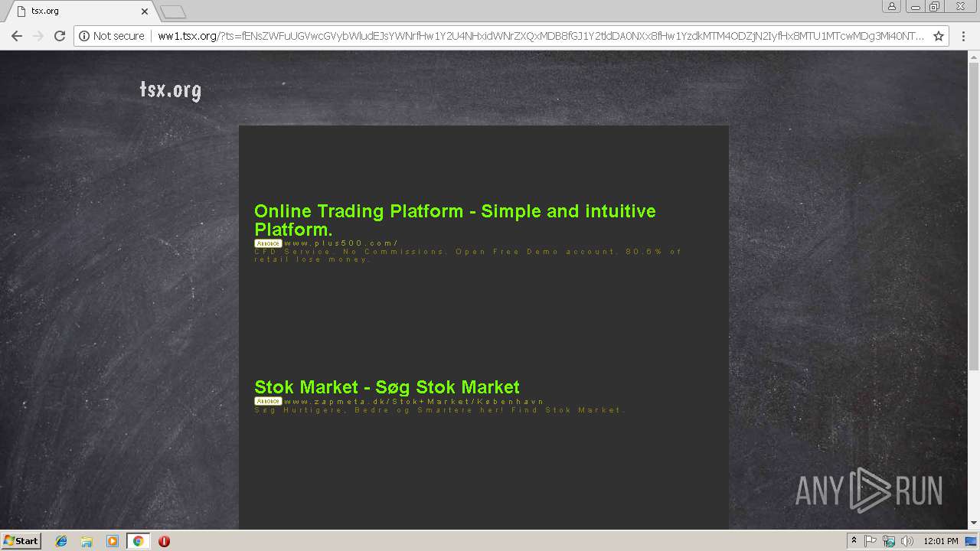Go back with the browser back arrow

(x=17, y=36)
